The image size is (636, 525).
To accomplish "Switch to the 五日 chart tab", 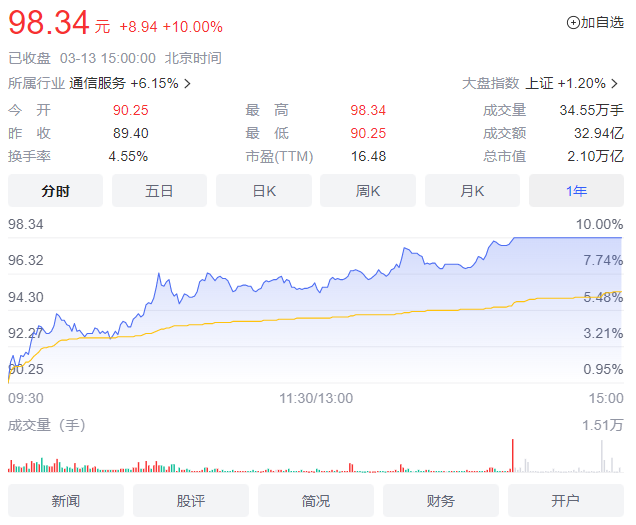I will click(159, 191).
